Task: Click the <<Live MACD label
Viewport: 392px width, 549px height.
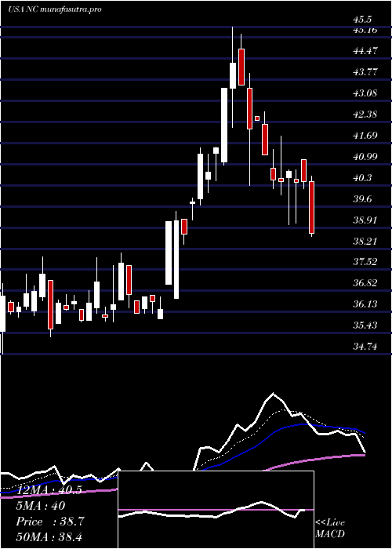Action: [x=330, y=528]
